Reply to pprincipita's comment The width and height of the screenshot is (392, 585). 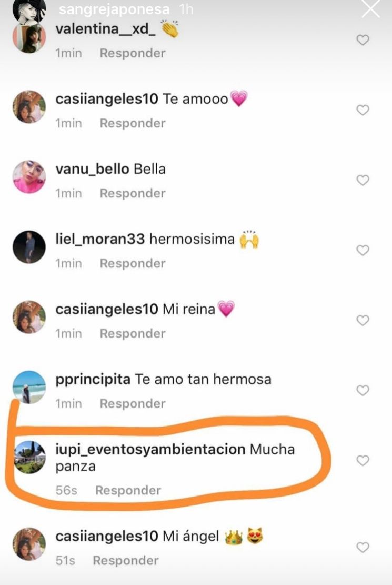coord(133,403)
